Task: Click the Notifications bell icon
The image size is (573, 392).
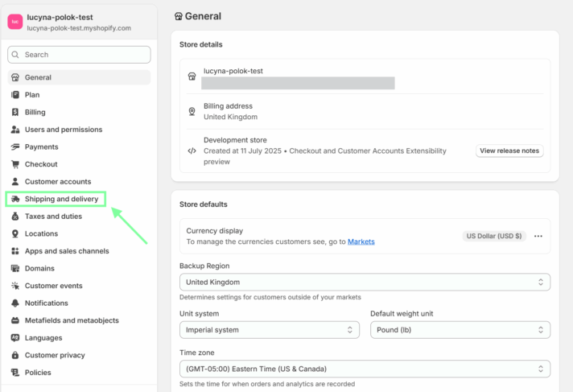Action: 15,303
